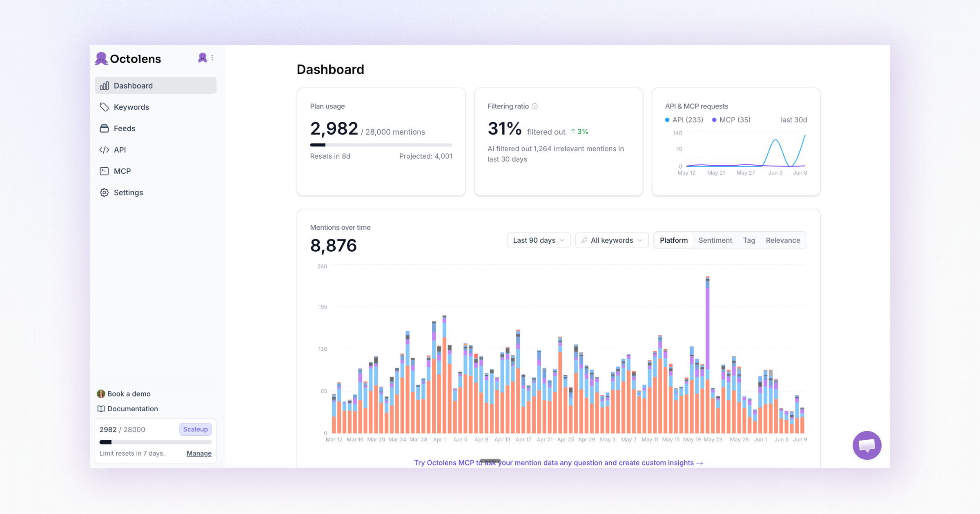This screenshot has height=514, width=980.
Task: Click the key icon in All keywords
Action: point(584,240)
